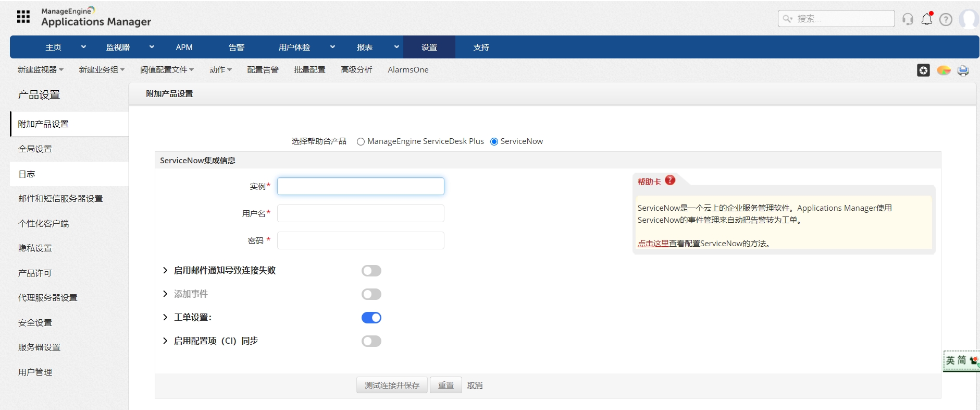
Task: Click the red help card question icon
Action: tap(670, 180)
